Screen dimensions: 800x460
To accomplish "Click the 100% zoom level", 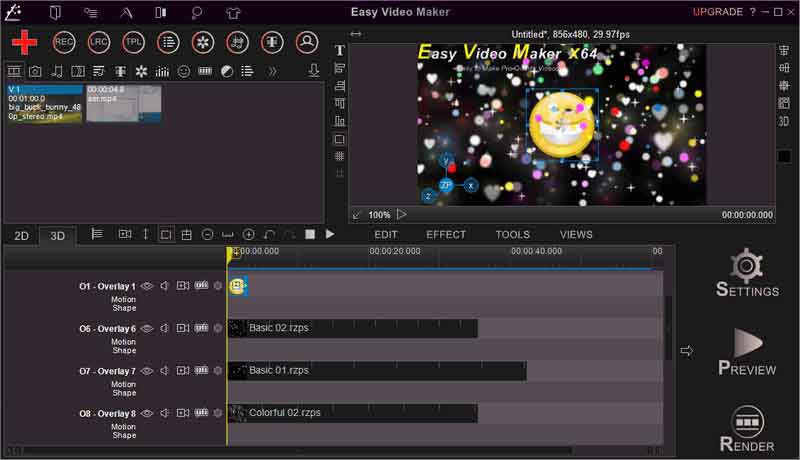I will coord(379,215).
